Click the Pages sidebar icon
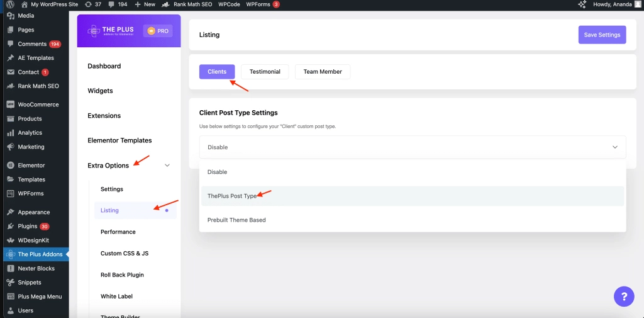Image resolution: width=644 pixels, height=318 pixels. pyautogui.click(x=11, y=30)
